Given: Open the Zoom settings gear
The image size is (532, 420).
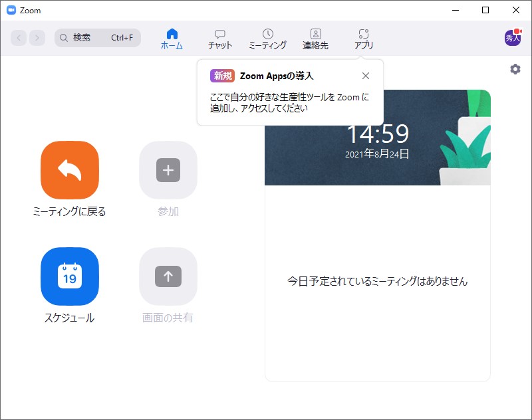Looking at the screenshot, I should click(x=515, y=68).
